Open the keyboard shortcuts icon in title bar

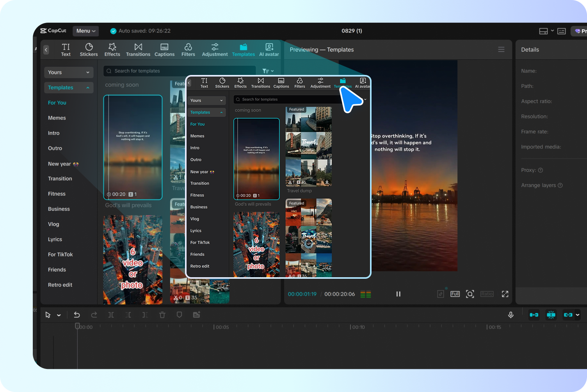pos(561,31)
